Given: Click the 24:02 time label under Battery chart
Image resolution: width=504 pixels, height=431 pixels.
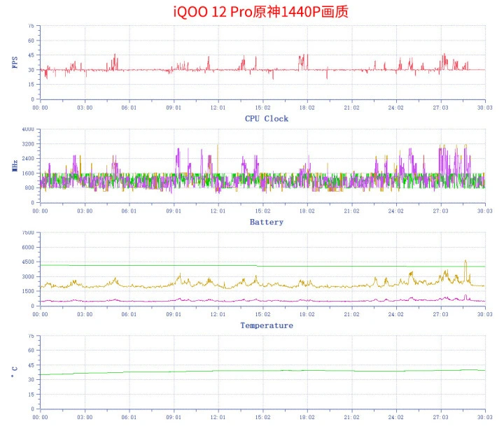Looking at the screenshot, I should click(395, 314).
